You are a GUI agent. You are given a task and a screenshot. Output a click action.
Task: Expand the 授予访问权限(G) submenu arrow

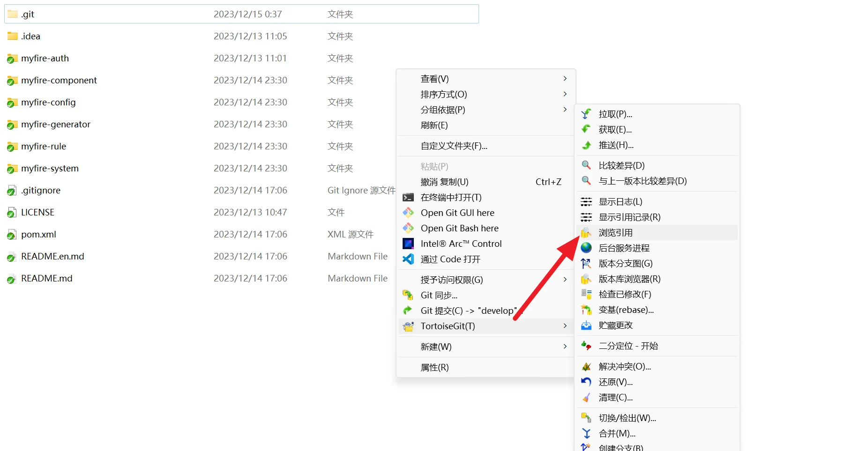565,280
